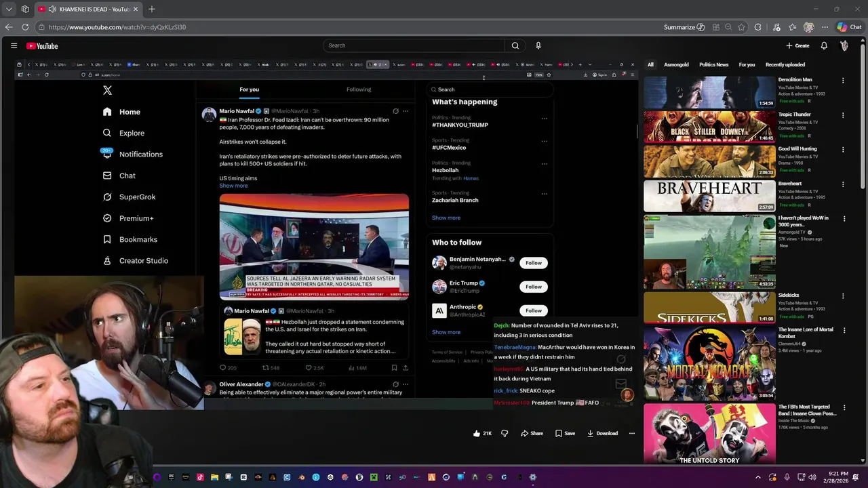Show hidden icons in the system tray
Viewport: 868px width, 488px height.
(x=758, y=477)
